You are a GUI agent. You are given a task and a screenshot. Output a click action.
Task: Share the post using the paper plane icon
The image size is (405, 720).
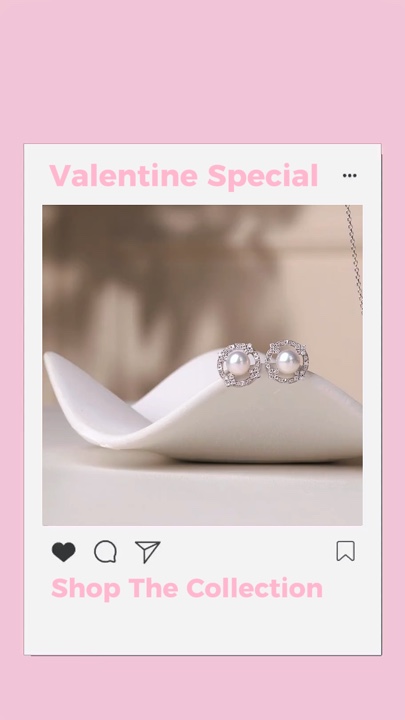click(x=147, y=551)
